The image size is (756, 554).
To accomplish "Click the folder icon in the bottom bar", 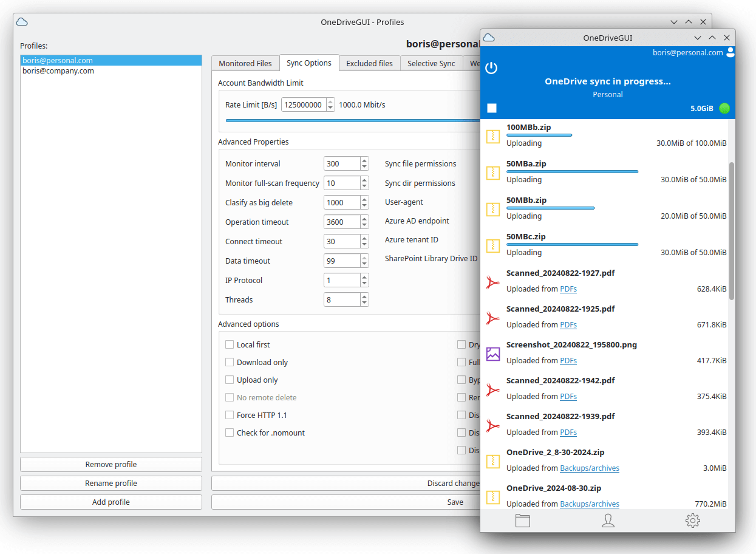I will (x=523, y=521).
